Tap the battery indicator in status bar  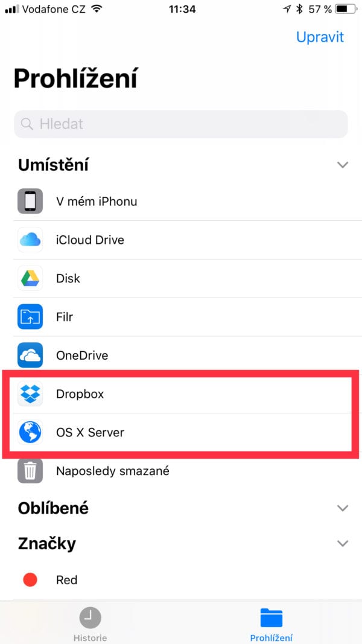(x=346, y=9)
